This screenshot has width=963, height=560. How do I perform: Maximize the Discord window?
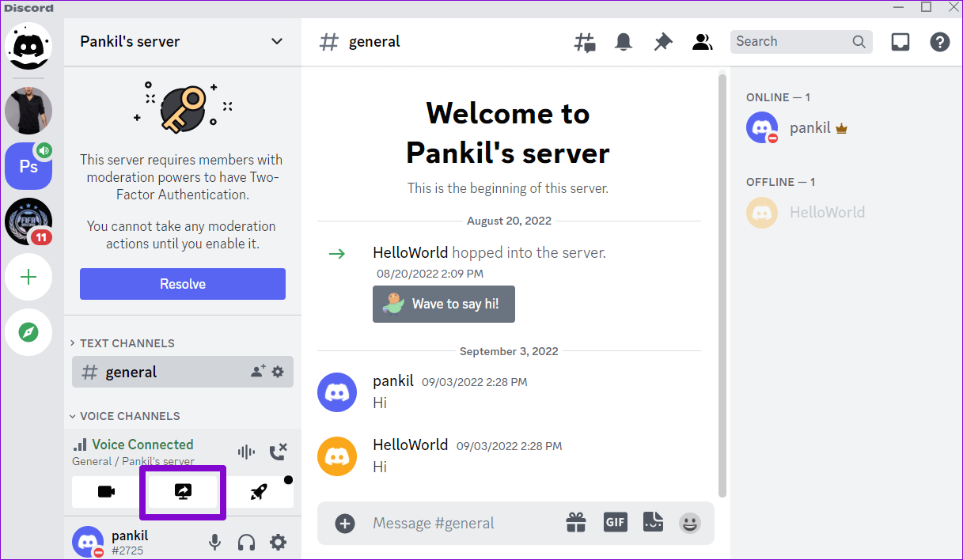(x=926, y=7)
